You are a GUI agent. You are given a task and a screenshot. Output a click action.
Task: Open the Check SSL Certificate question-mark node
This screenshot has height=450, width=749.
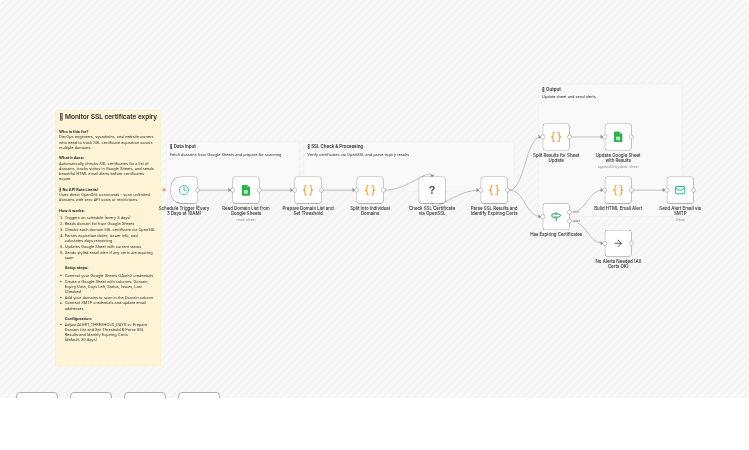click(432, 190)
